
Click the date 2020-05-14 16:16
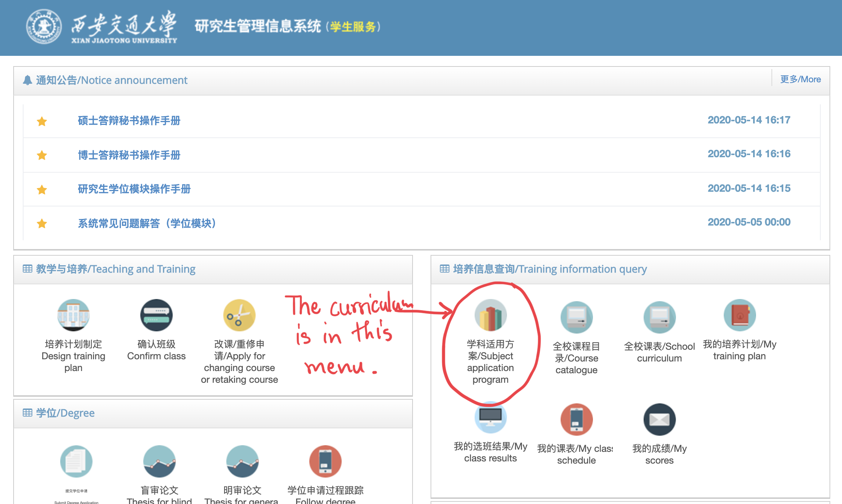point(749,154)
